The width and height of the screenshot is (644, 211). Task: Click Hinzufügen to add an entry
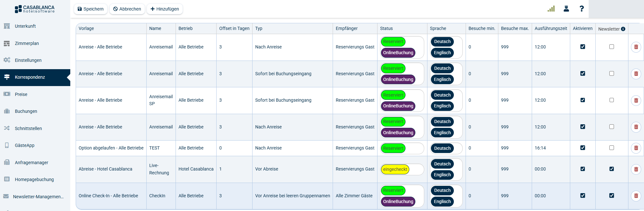(164, 9)
